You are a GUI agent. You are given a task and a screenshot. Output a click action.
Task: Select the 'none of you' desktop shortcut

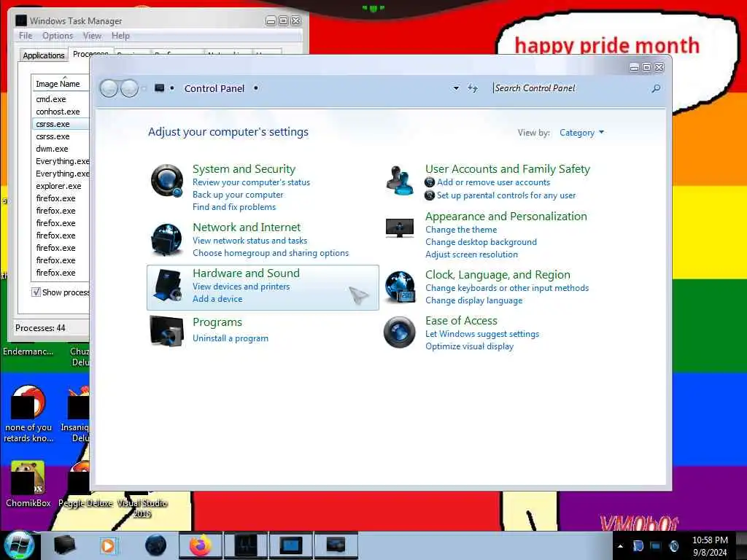click(28, 414)
